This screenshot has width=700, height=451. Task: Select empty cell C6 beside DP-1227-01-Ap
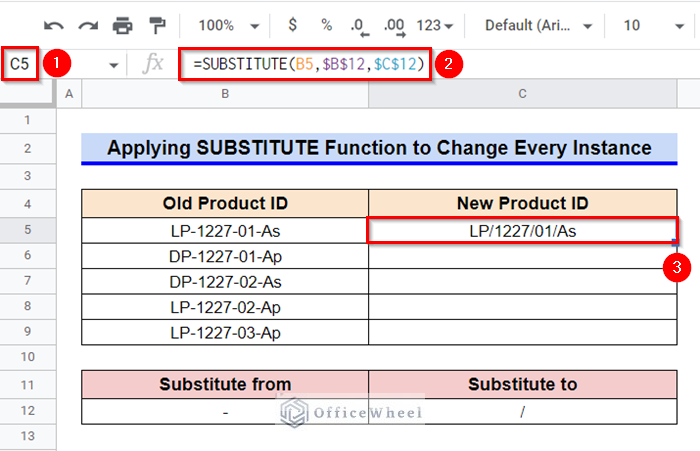click(523, 256)
